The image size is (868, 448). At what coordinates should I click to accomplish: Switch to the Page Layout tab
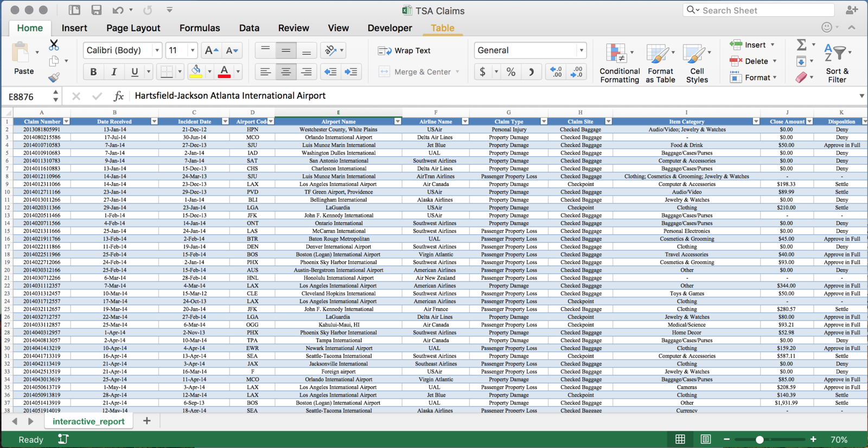click(x=133, y=28)
